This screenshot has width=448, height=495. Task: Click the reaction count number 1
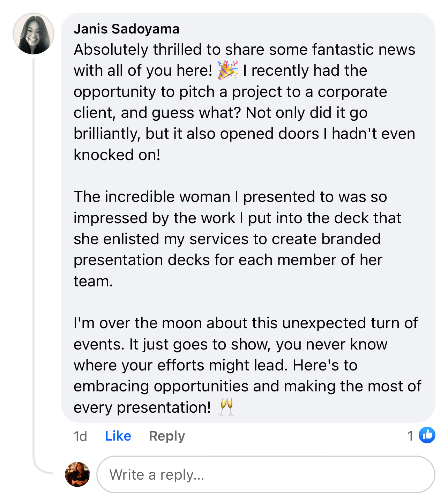coord(410,436)
